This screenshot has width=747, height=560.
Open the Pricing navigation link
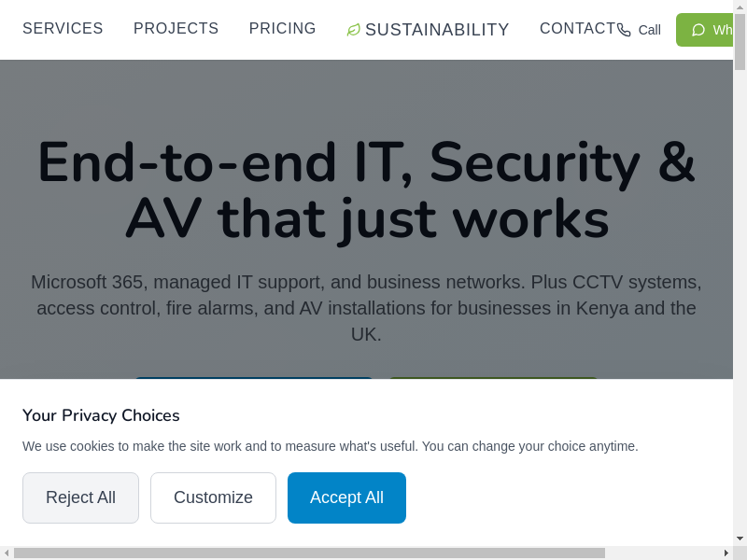tap(282, 29)
